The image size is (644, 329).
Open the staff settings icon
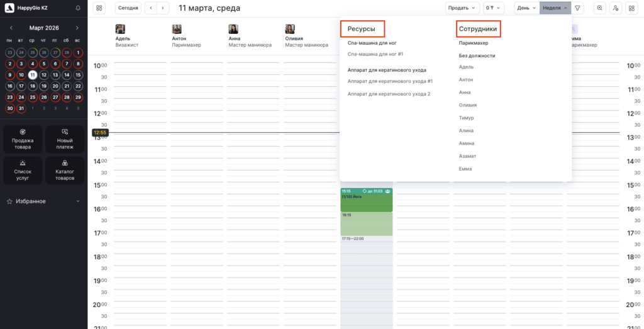click(614, 8)
